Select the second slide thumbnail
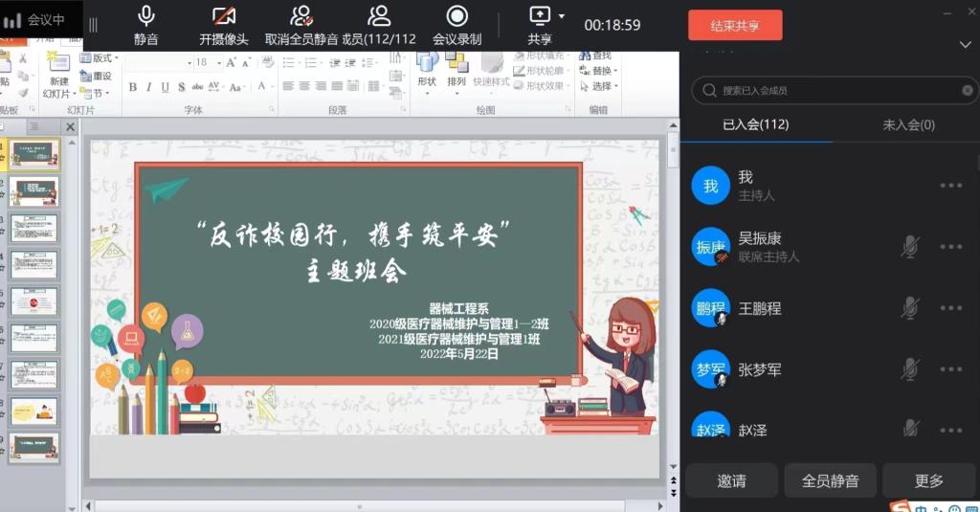The width and height of the screenshot is (980, 512). [34, 191]
